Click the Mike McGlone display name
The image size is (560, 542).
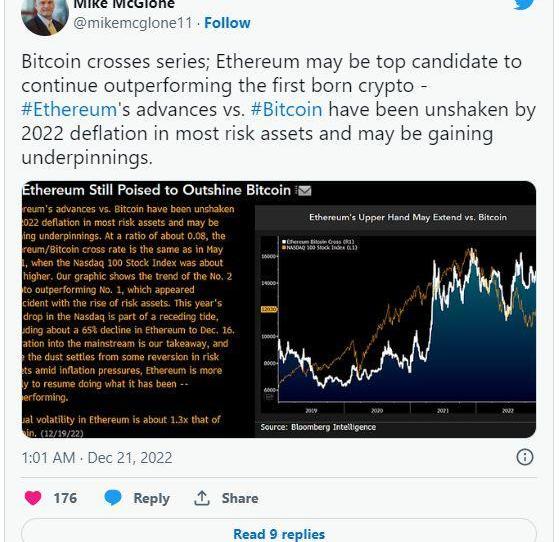[x=124, y=4]
